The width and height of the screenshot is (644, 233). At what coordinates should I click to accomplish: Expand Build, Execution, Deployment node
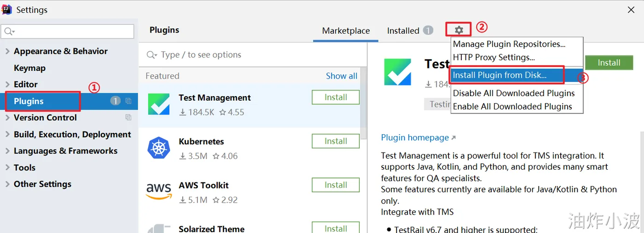(x=7, y=135)
